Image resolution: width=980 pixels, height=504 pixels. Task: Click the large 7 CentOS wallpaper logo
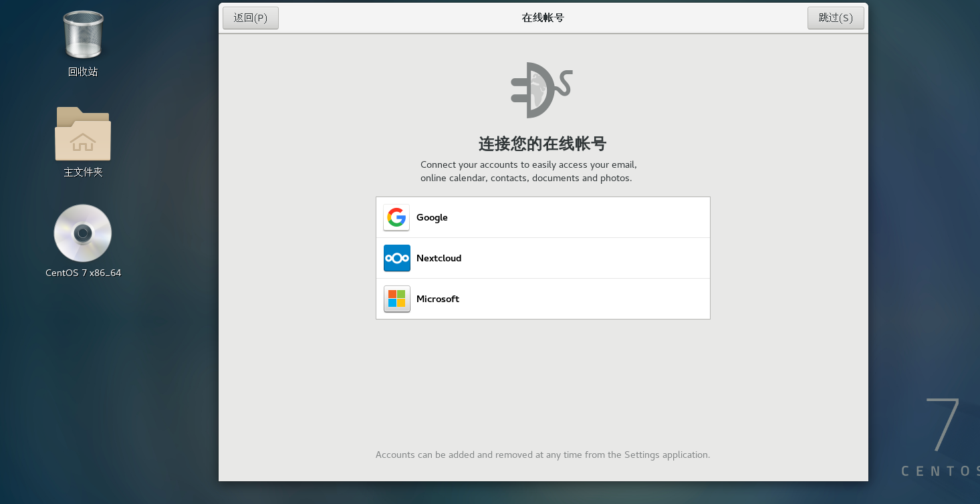[943, 424]
